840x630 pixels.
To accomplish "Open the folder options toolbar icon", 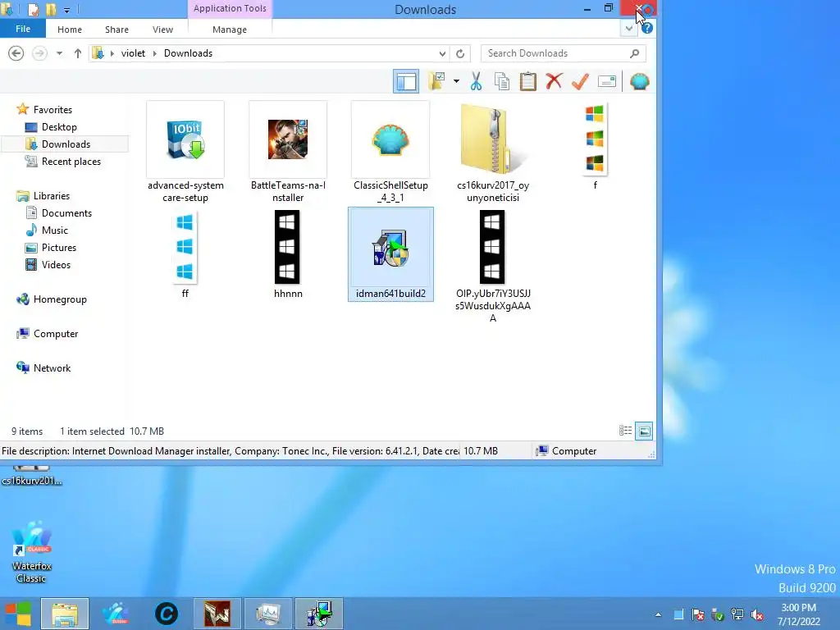I will 437,81.
